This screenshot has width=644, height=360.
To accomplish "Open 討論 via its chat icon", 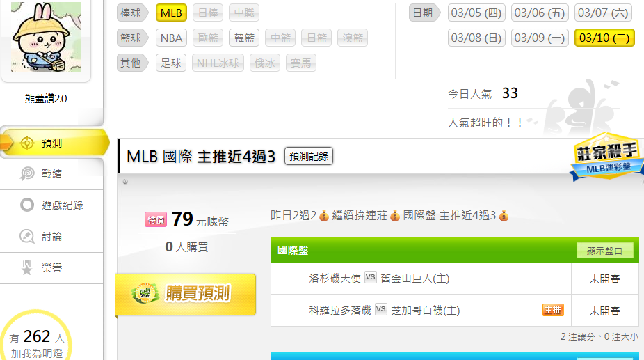I will click(27, 237).
